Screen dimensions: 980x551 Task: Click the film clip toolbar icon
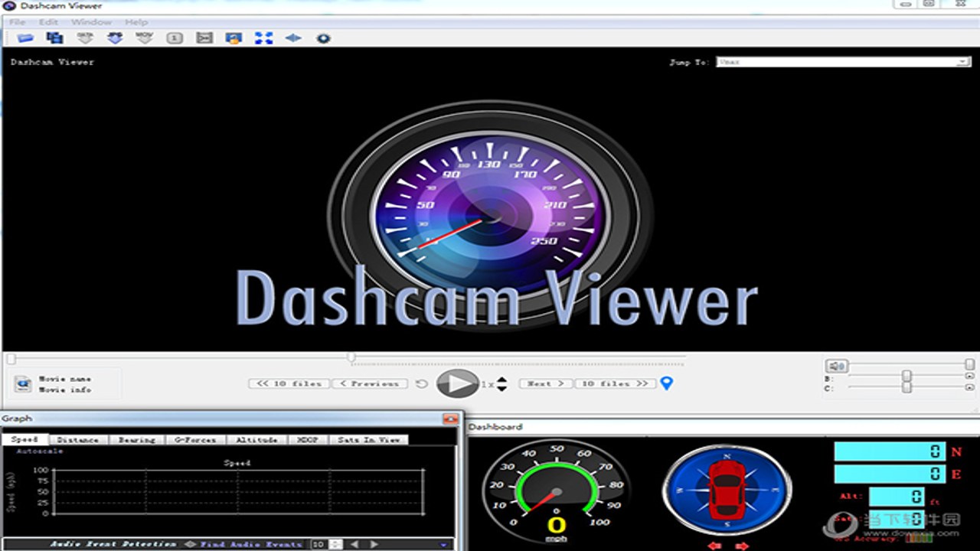click(x=204, y=37)
